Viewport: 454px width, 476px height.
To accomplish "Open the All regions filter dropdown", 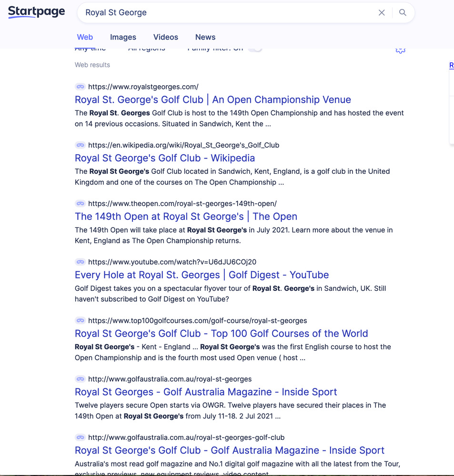I will (x=147, y=49).
